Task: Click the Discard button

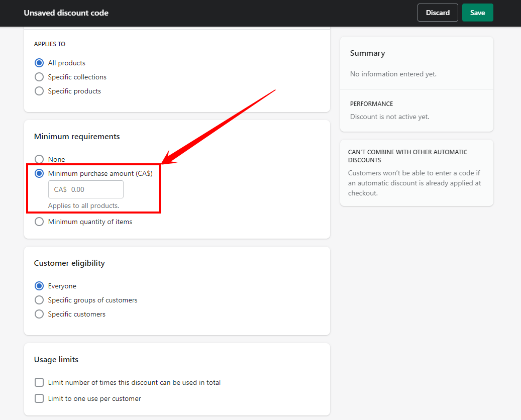Action: (438, 13)
